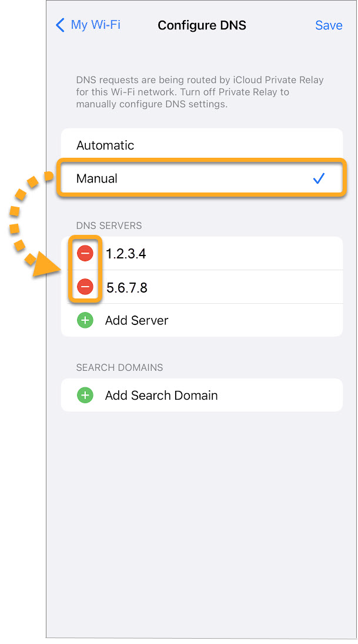Choose the Manual DNS option
Screen dimensions: 358x644
[97, 179]
